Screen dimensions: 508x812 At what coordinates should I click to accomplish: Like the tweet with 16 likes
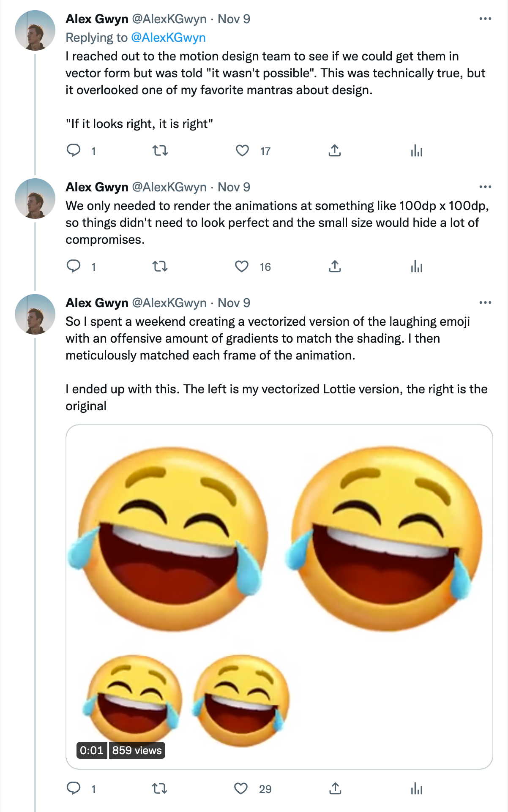click(x=242, y=266)
